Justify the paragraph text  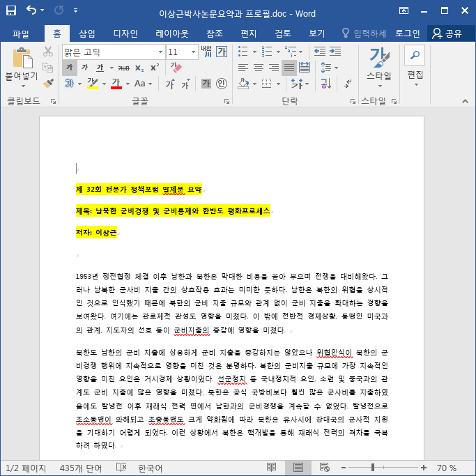289,68
